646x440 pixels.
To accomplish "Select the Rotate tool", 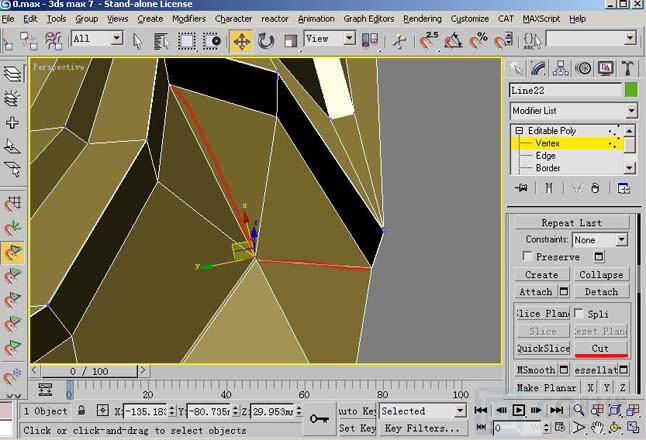I will pyautogui.click(x=266, y=41).
